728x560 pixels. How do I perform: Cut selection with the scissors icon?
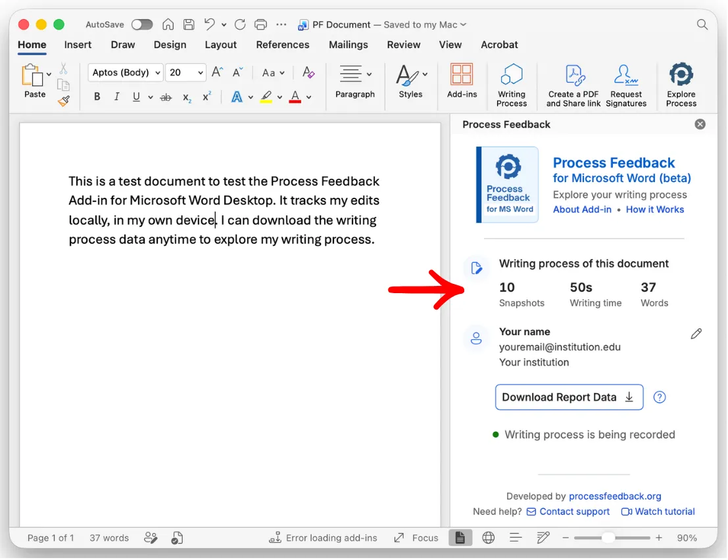(64, 68)
